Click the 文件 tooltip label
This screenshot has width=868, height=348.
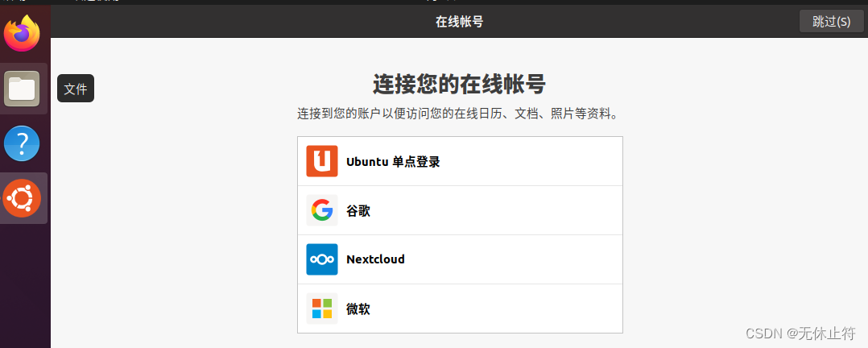point(76,89)
